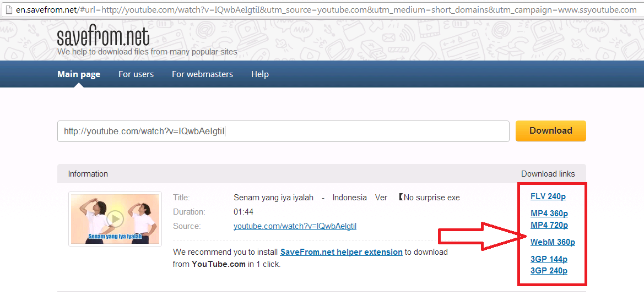
Task: Click the Information header label
Action: click(88, 174)
